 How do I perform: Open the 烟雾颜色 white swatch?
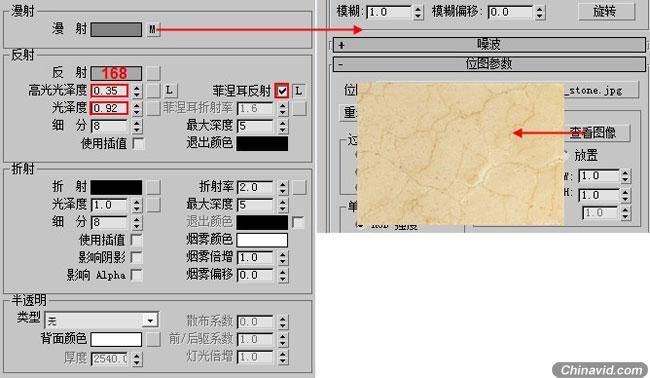262,240
